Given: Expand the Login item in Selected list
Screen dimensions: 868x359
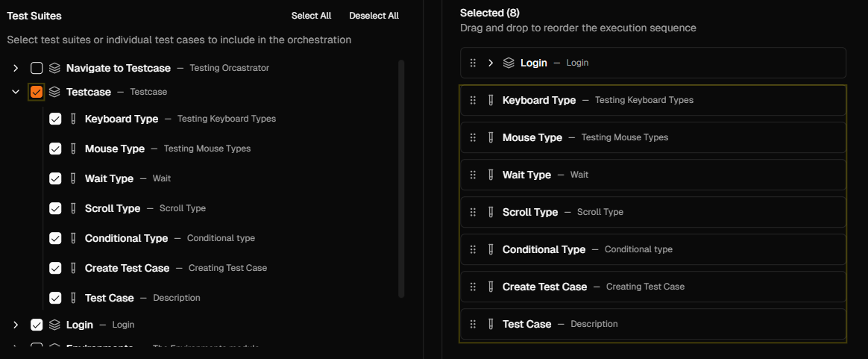Looking at the screenshot, I should 491,63.
